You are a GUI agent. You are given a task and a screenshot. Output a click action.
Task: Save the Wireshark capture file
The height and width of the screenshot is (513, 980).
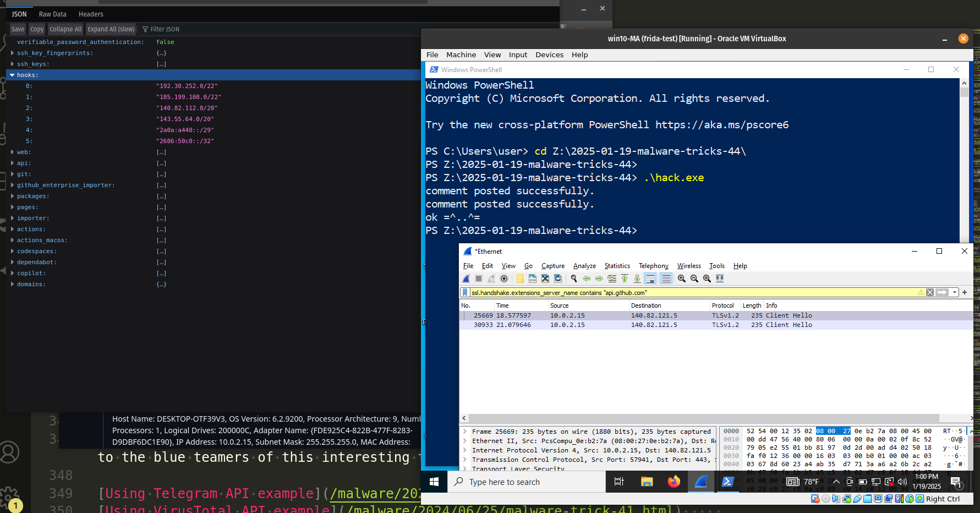pos(533,279)
